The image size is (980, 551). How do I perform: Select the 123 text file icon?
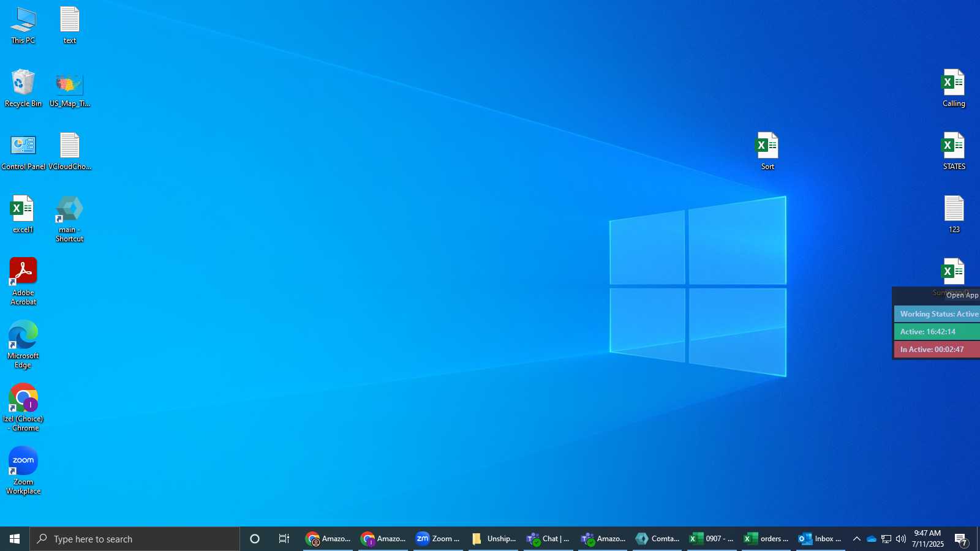tap(954, 215)
